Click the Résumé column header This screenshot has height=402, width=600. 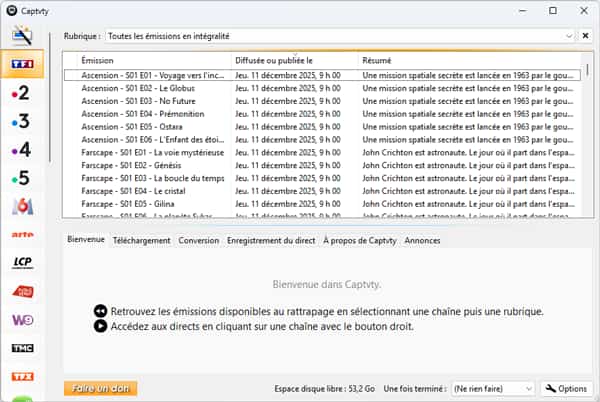coord(469,60)
